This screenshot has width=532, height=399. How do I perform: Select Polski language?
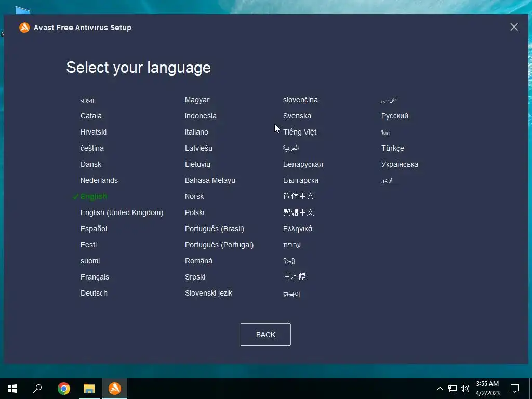click(194, 212)
